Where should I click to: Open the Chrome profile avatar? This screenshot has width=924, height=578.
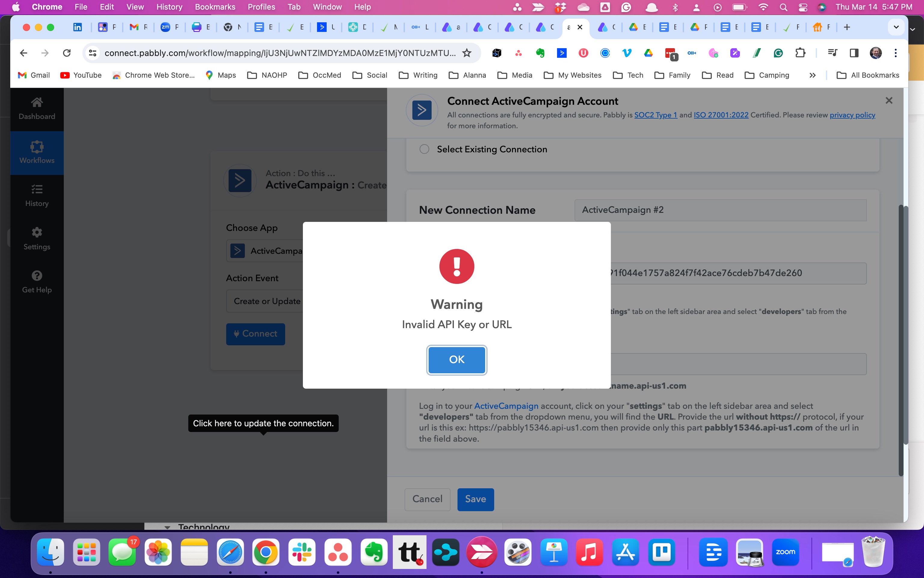click(x=876, y=53)
